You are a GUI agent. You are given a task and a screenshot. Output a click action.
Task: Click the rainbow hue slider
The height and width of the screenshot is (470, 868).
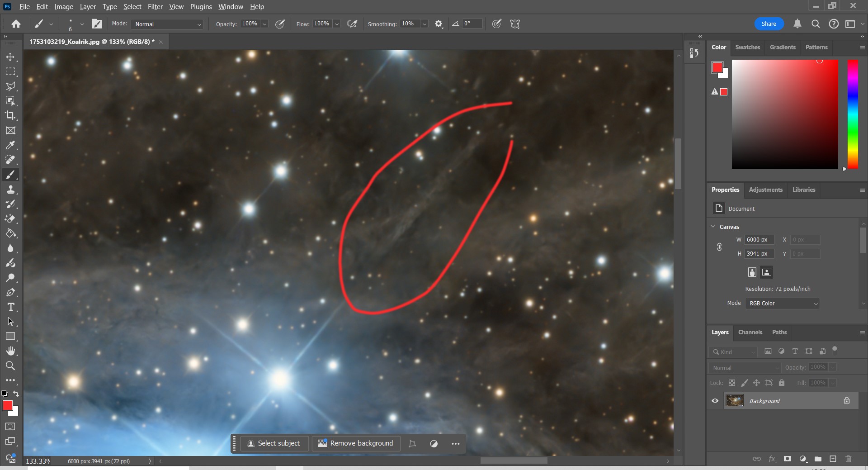click(853, 114)
